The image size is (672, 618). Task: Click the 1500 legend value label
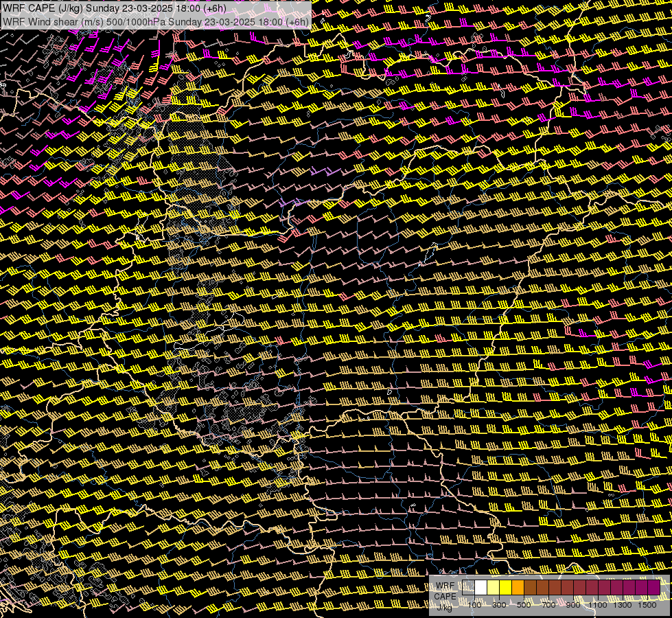coord(647,605)
